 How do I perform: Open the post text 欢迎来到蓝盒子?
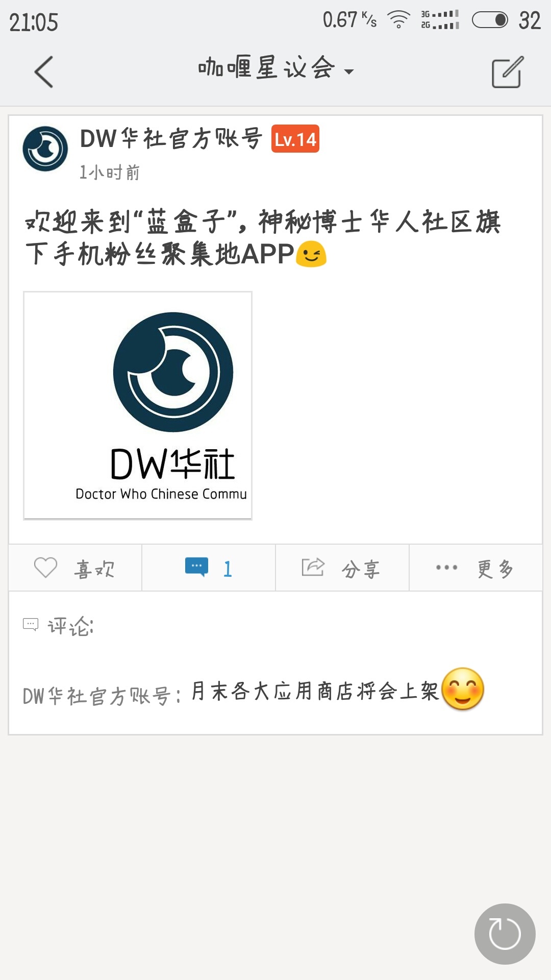tap(264, 237)
